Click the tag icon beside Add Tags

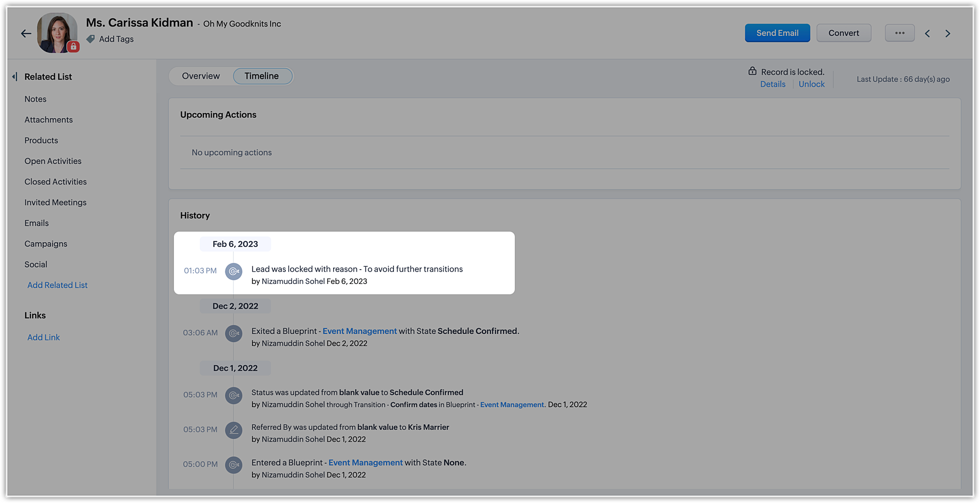91,39
